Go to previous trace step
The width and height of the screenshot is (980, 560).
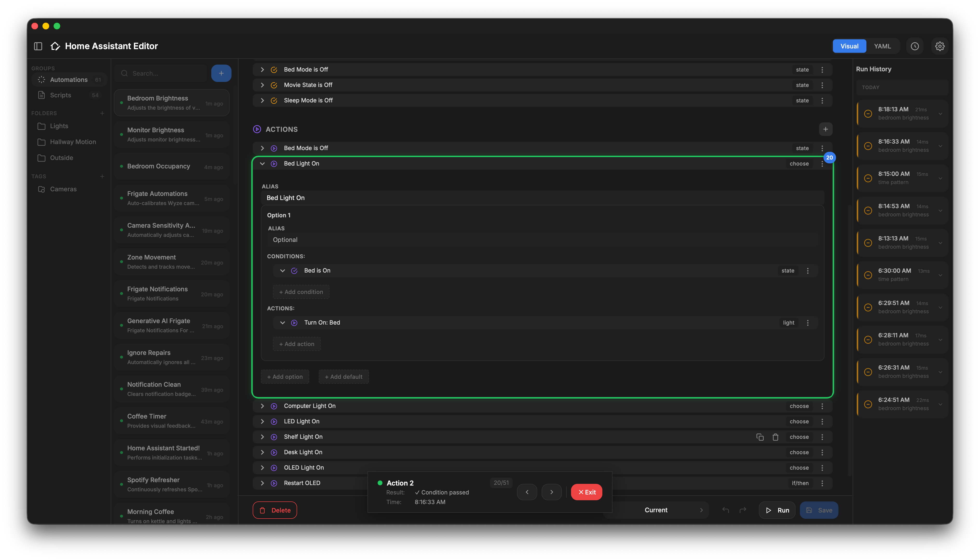click(527, 492)
